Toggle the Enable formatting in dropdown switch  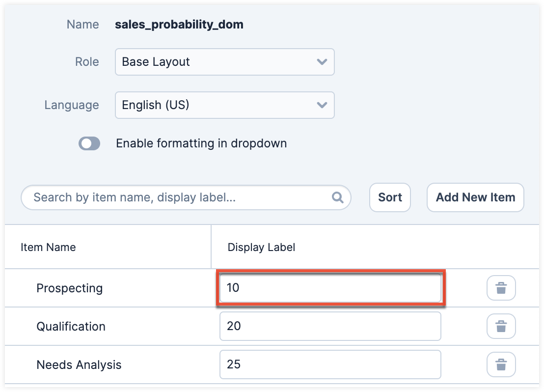pos(89,143)
